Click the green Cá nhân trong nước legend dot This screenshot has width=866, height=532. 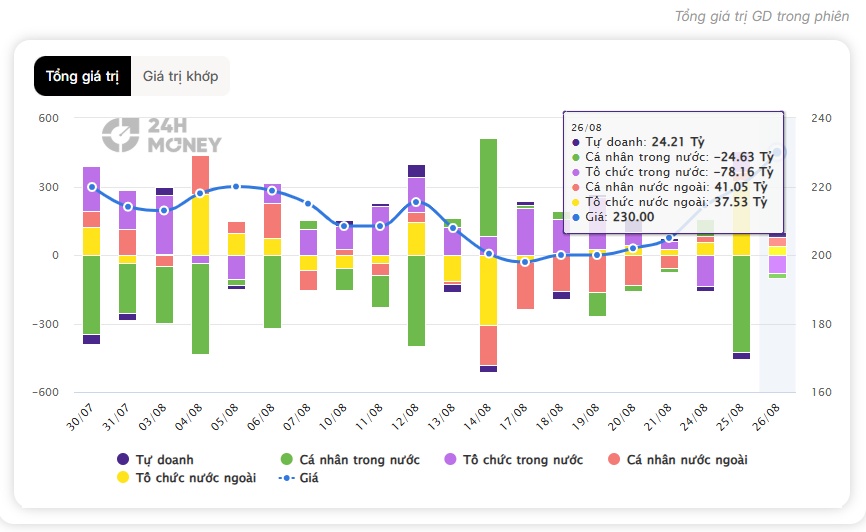click(287, 459)
